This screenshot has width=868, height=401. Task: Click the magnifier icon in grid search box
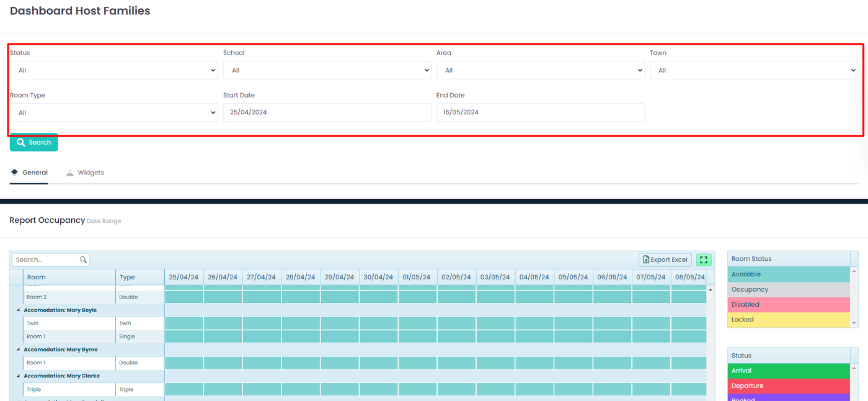click(83, 260)
